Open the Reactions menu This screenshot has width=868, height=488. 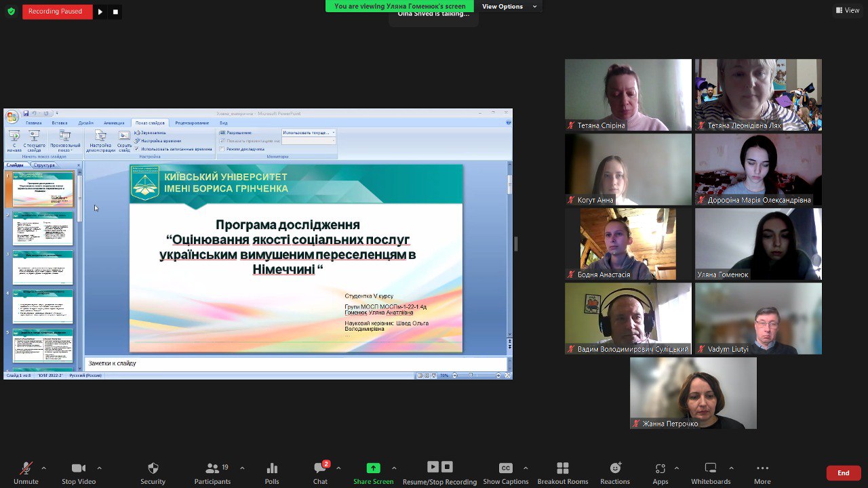[615, 468]
